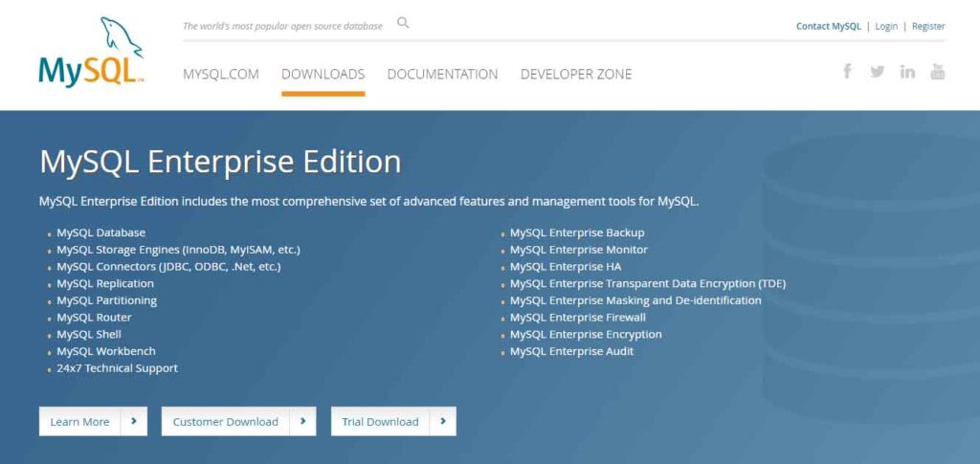980x464 pixels.
Task: Click the Contact MySQL link
Action: point(828,26)
